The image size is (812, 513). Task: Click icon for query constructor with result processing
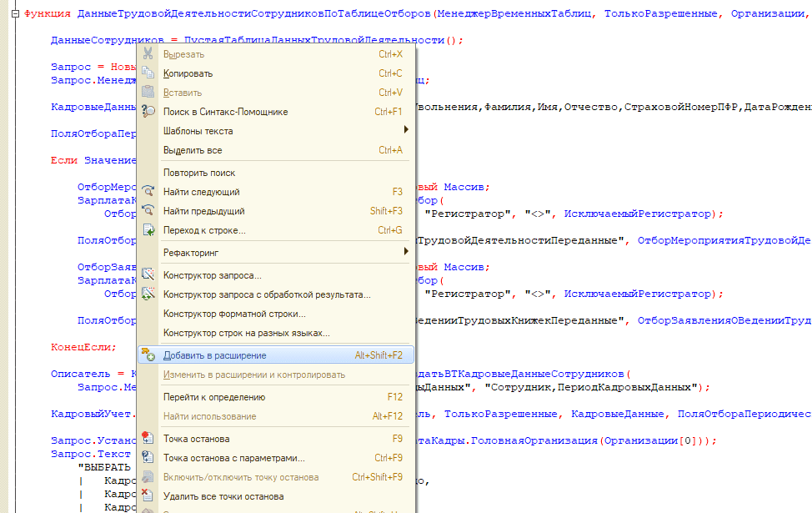click(x=148, y=294)
